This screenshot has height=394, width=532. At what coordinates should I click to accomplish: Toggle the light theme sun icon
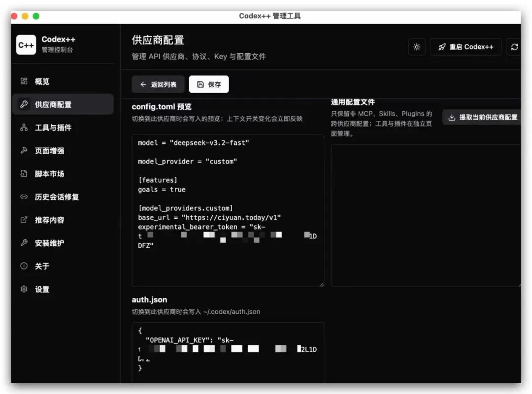417,47
